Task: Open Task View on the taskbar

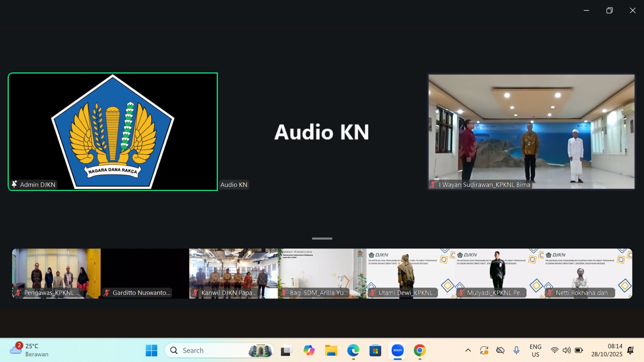Action: pyautogui.click(x=286, y=350)
